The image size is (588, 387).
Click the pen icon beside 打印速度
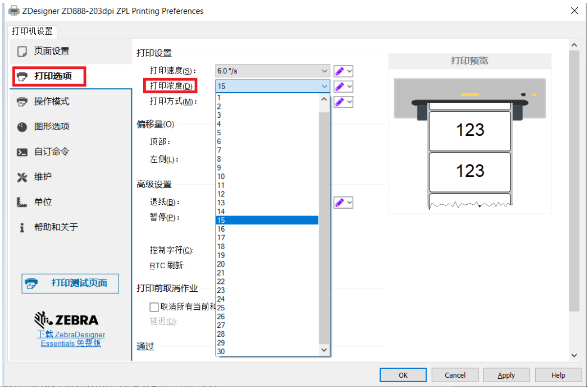(x=340, y=70)
